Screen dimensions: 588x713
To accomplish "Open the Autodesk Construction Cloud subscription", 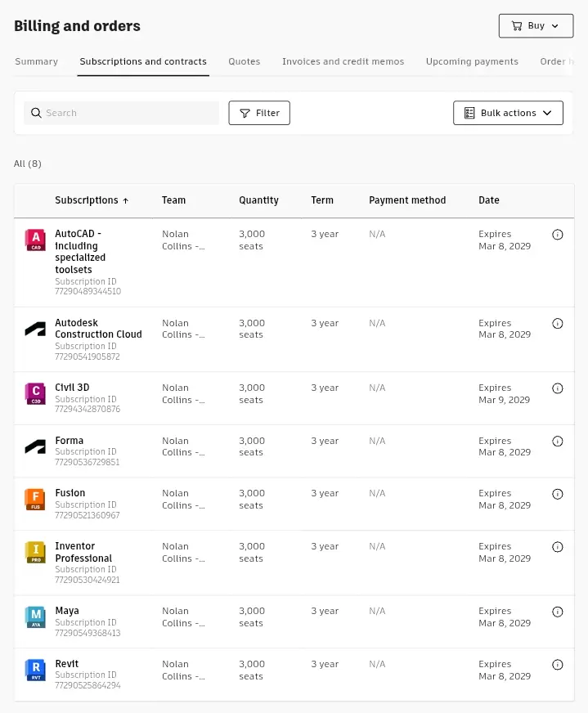I will pos(98,329).
